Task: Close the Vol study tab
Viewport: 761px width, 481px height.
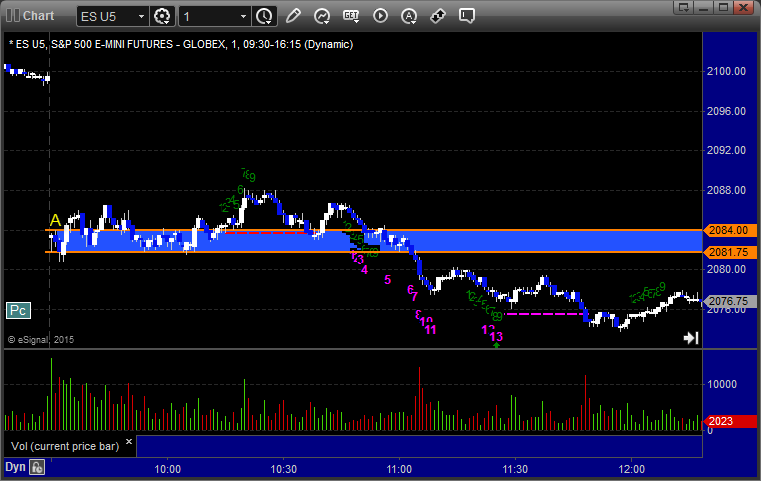Action: tap(127, 440)
